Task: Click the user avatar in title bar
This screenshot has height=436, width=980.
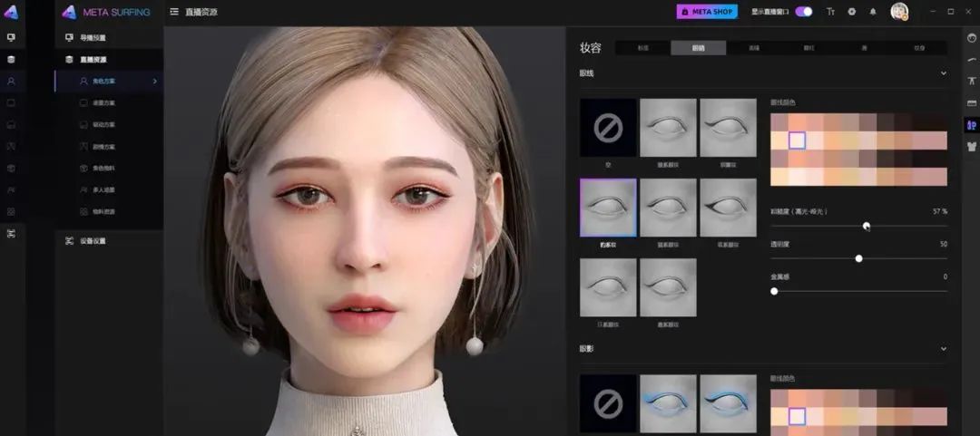Action: (x=899, y=12)
